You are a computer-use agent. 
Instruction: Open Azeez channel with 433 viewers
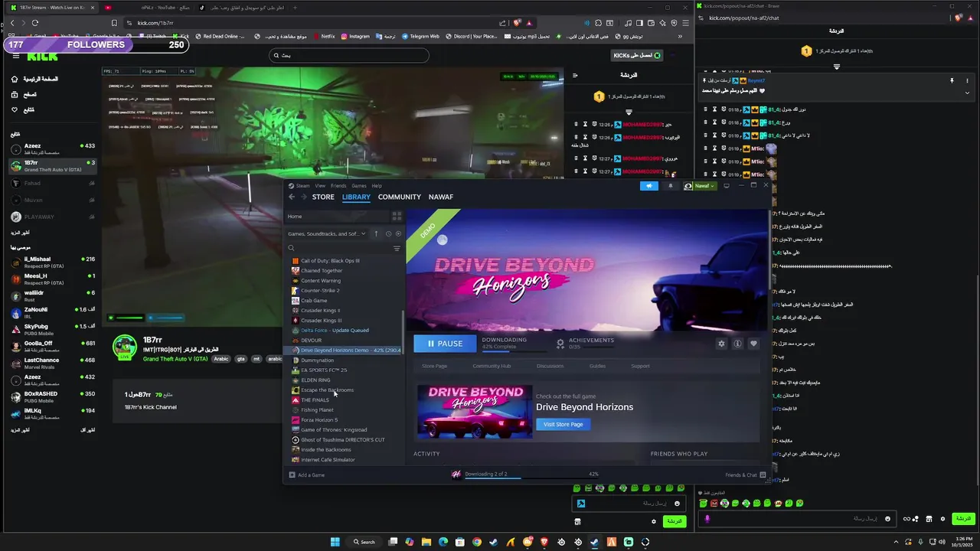(53, 148)
